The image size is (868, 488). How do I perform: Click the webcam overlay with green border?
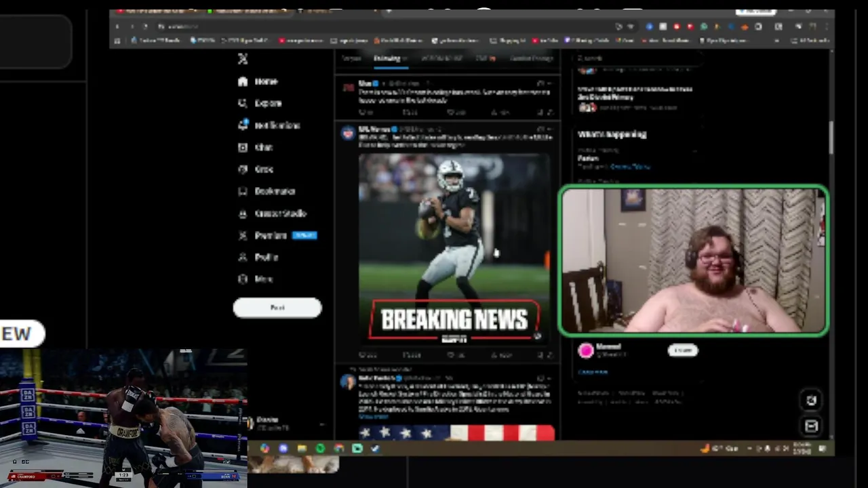pos(693,261)
